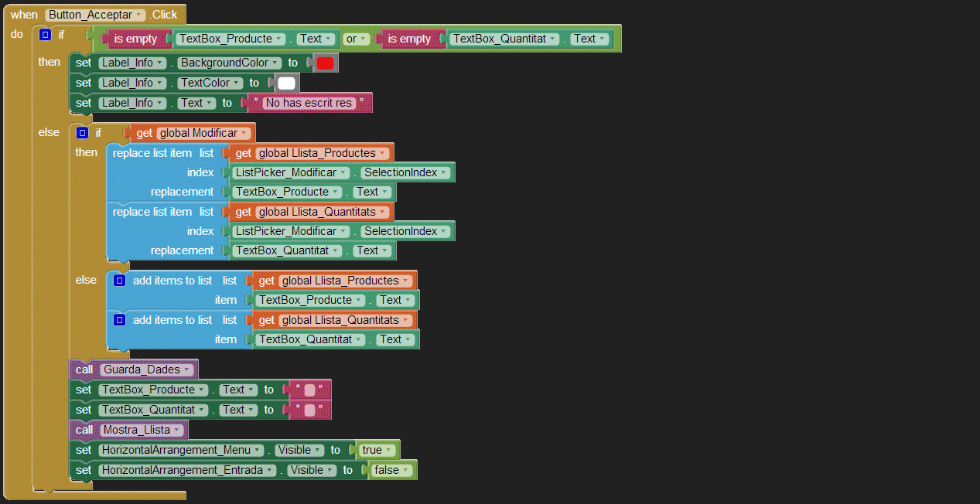Click the mutator icon on the inner if block
Screen dimensions: 980x504
point(82,133)
